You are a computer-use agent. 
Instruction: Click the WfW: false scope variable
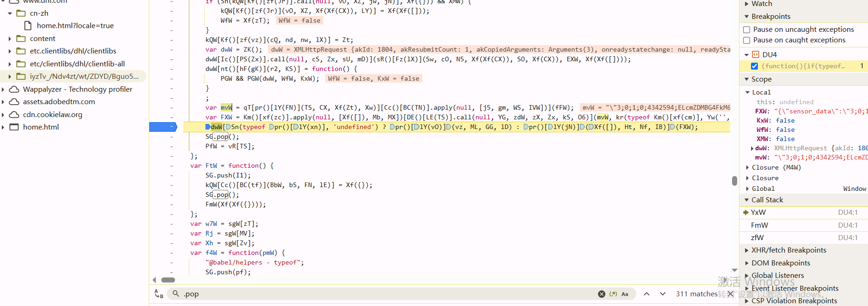pyautogui.click(x=775, y=130)
